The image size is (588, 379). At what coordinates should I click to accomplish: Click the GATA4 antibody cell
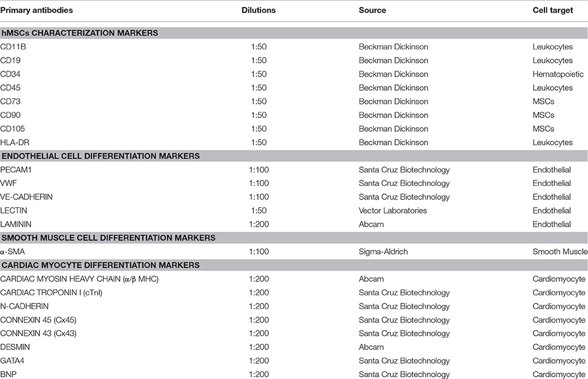point(12,361)
